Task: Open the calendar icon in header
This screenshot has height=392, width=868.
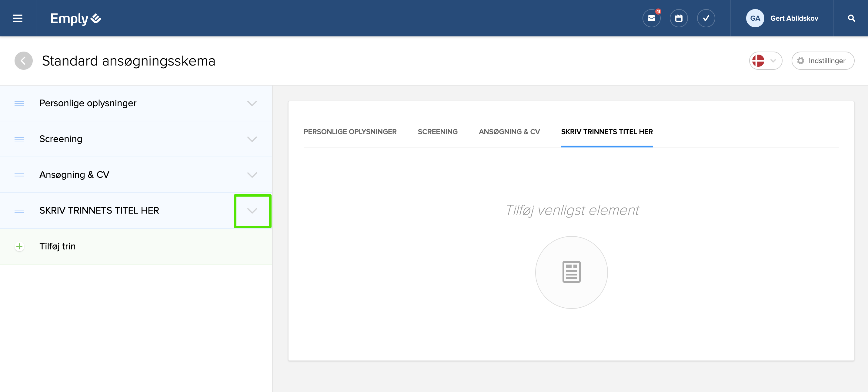Action: coord(679,18)
